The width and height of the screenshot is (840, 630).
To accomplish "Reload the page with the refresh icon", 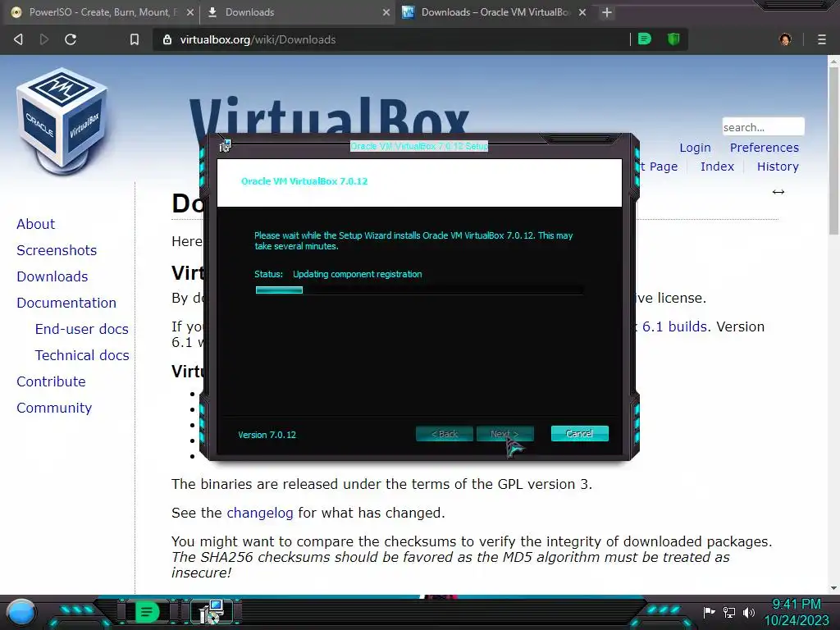I will [71, 39].
